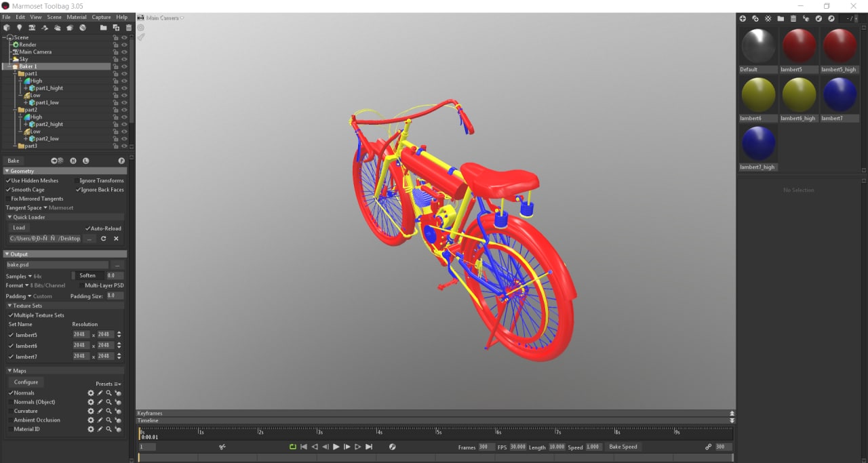Click the timeline link icon near 300
Image resolution: width=868 pixels, height=463 pixels.
click(x=708, y=447)
